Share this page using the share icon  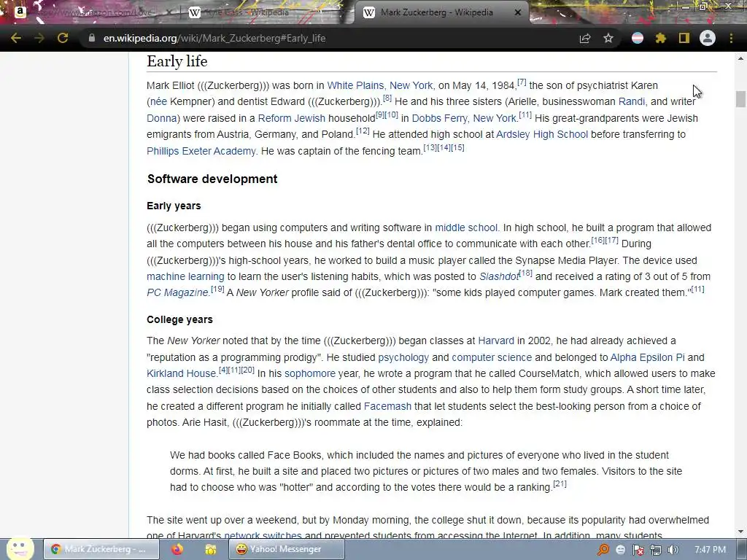pos(585,38)
